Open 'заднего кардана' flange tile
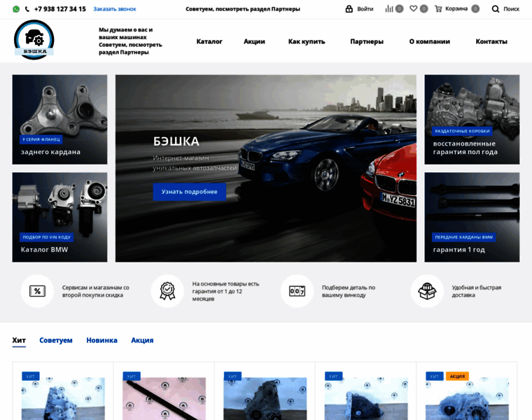 tap(59, 120)
